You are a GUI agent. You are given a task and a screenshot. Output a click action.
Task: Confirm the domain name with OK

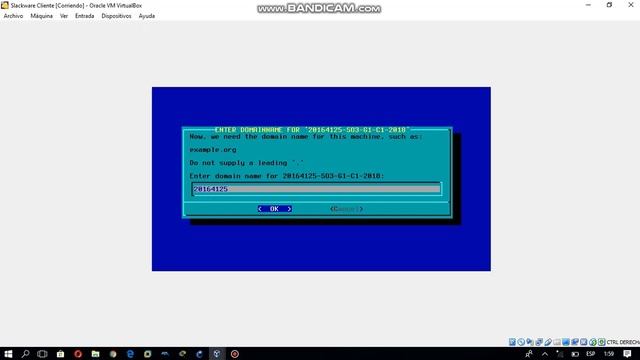(275, 209)
